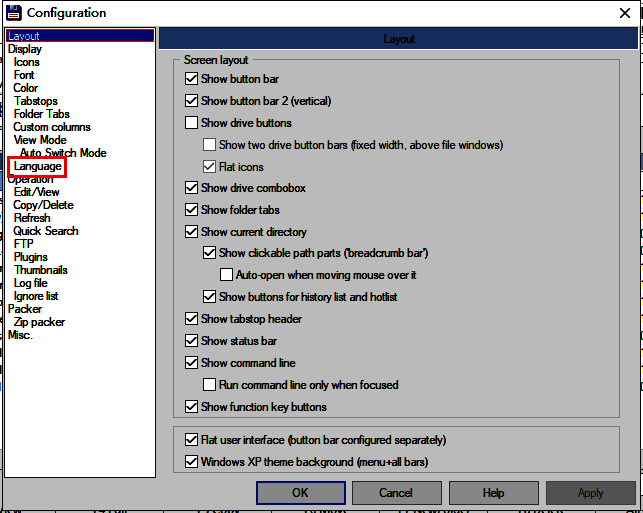Select Color category in tree

point(26,88)
